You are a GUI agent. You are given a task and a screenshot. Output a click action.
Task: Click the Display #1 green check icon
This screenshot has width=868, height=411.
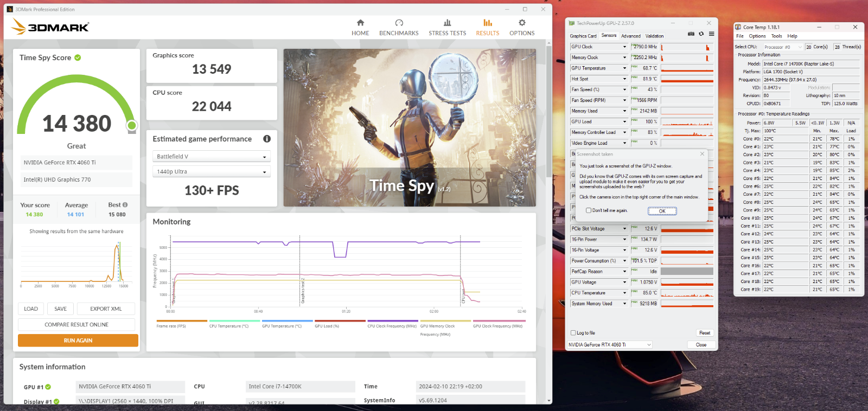[x=56, y=402]
